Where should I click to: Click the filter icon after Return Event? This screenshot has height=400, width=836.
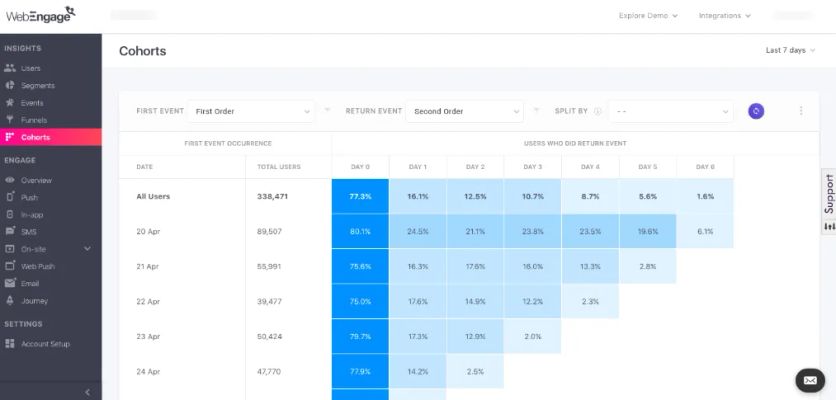pos(536,110)
